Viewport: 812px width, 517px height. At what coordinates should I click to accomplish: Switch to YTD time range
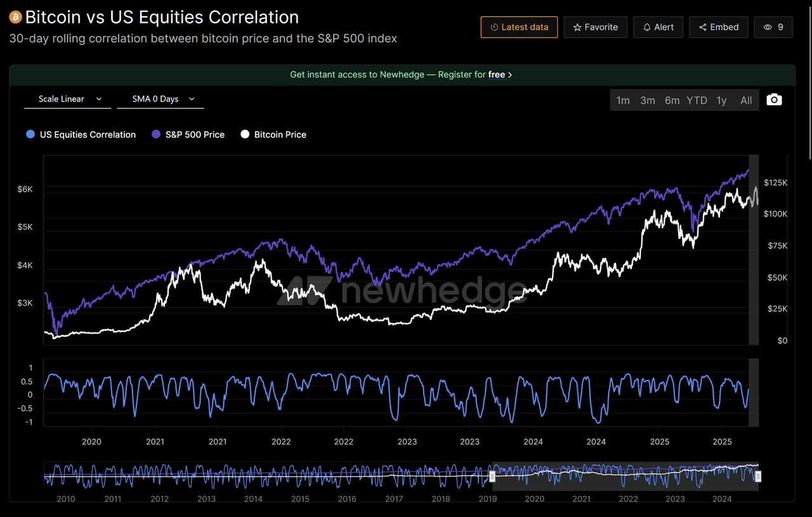[697, 100]
